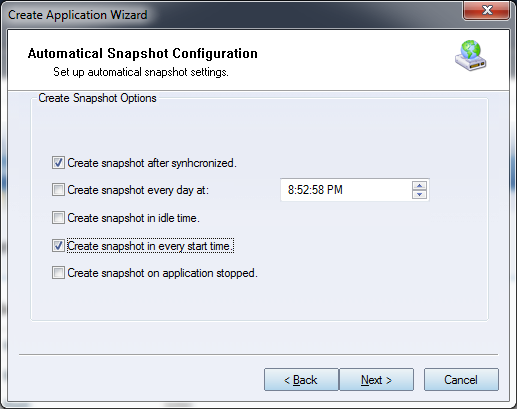The image size is (517, 409).
Task: Enable Create snapshot every day checkbox
Action: click(x=58, y=190)
